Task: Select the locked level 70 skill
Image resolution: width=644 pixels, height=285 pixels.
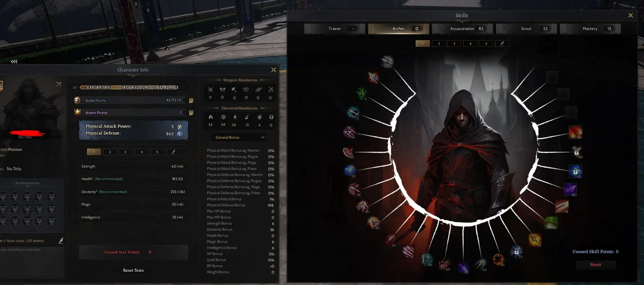Action: coord(516,252)
